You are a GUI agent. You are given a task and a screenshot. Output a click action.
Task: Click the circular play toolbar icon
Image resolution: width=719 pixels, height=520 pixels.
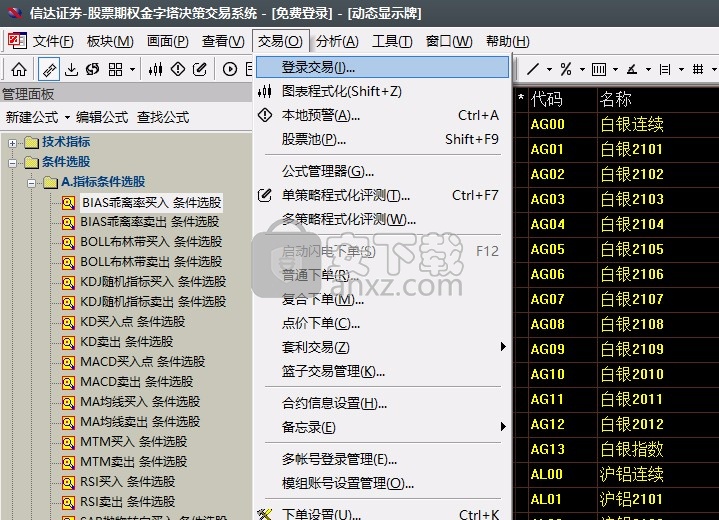click(230, 69)
